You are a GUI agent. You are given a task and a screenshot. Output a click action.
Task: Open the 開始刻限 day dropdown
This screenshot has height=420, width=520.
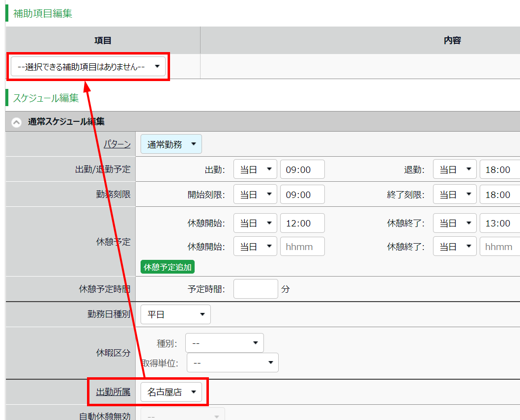(255, 195)
